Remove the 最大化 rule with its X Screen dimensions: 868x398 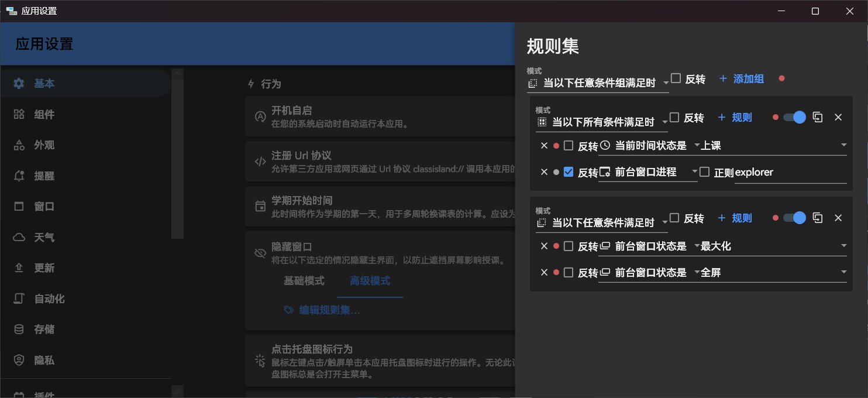click(x=544, y=246)
